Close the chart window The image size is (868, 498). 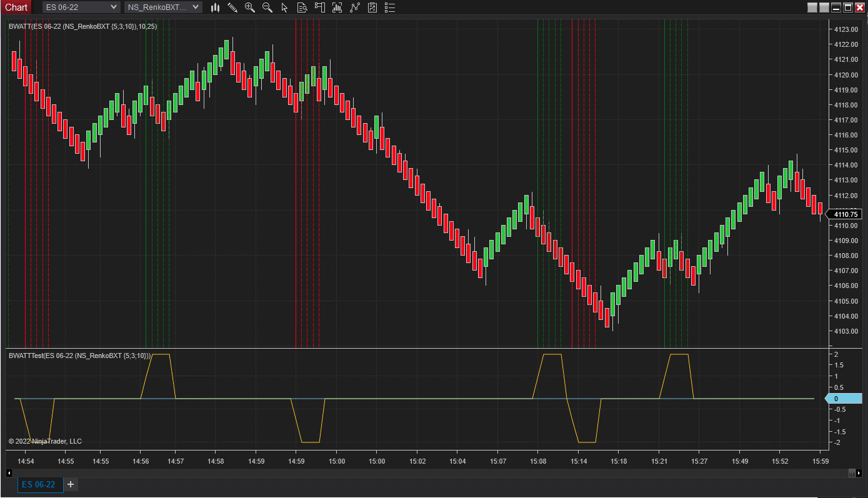coord(860,7)
